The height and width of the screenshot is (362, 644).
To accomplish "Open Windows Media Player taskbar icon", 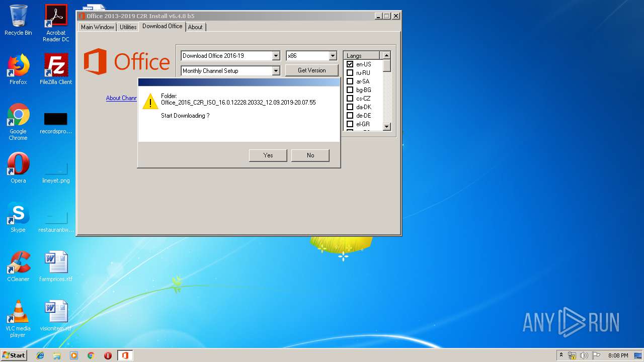I will click(74, 355).
